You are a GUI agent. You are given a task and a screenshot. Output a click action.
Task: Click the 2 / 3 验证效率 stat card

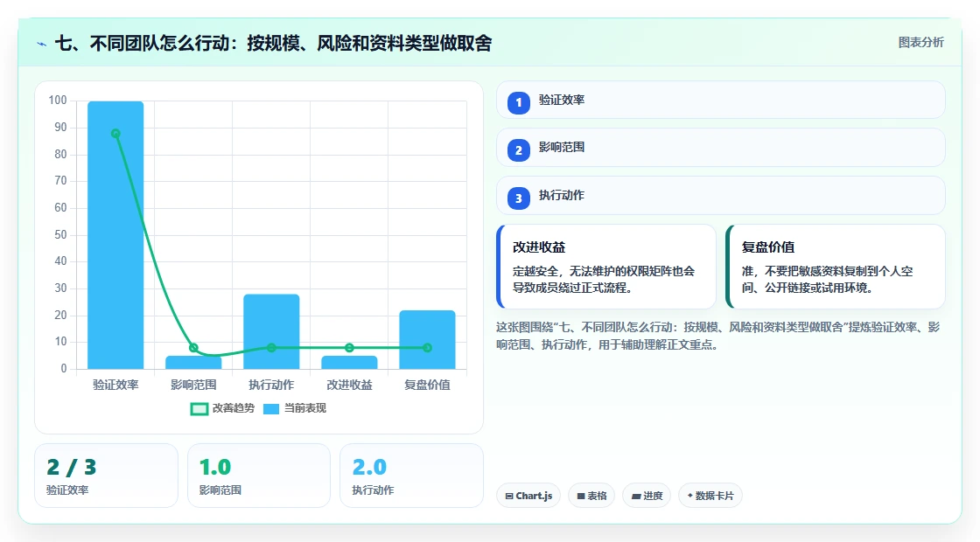(x=106, y=476)
